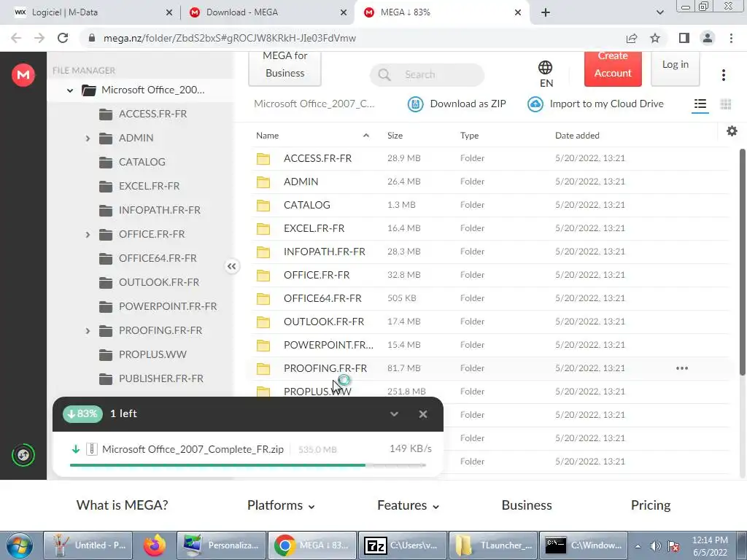The width and height of the screenshot is (747, 560).
Task: Click the Create Account button
Action: coord(613,69)
